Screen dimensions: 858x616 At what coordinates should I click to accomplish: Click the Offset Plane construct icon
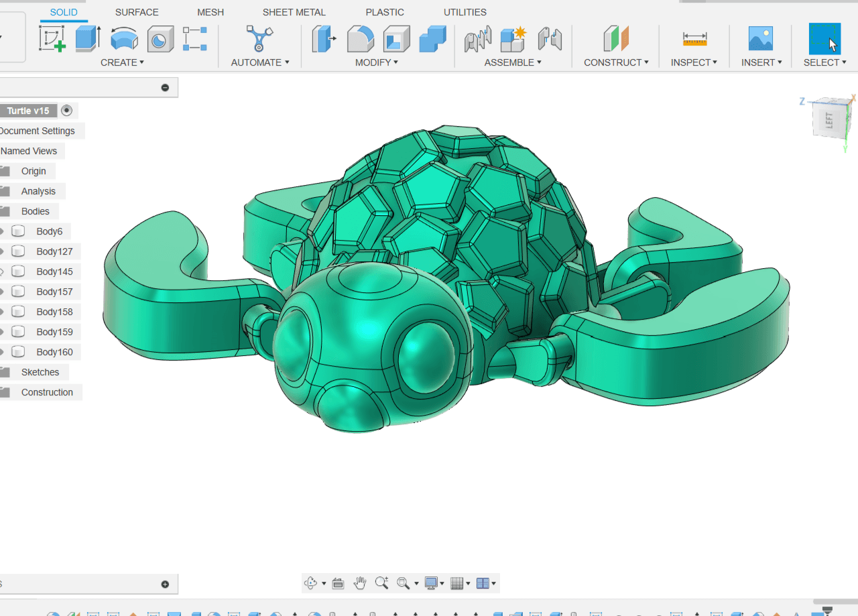click(x=616, y=39)
